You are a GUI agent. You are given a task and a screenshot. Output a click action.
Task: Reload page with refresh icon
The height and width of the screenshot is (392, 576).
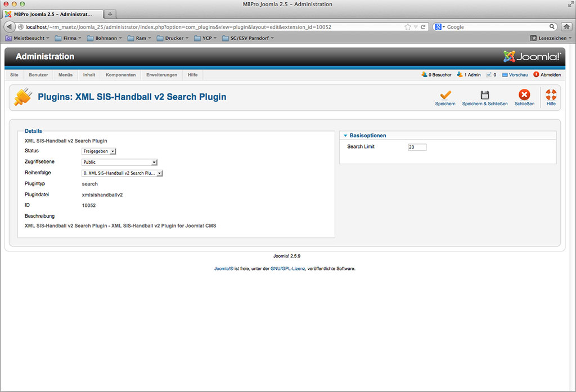point(423,27)
